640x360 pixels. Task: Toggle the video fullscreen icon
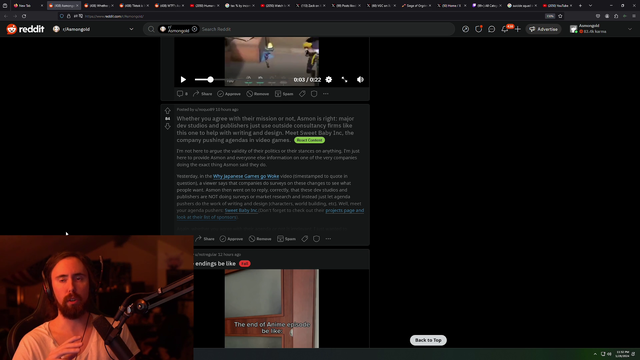coord(344,80)
